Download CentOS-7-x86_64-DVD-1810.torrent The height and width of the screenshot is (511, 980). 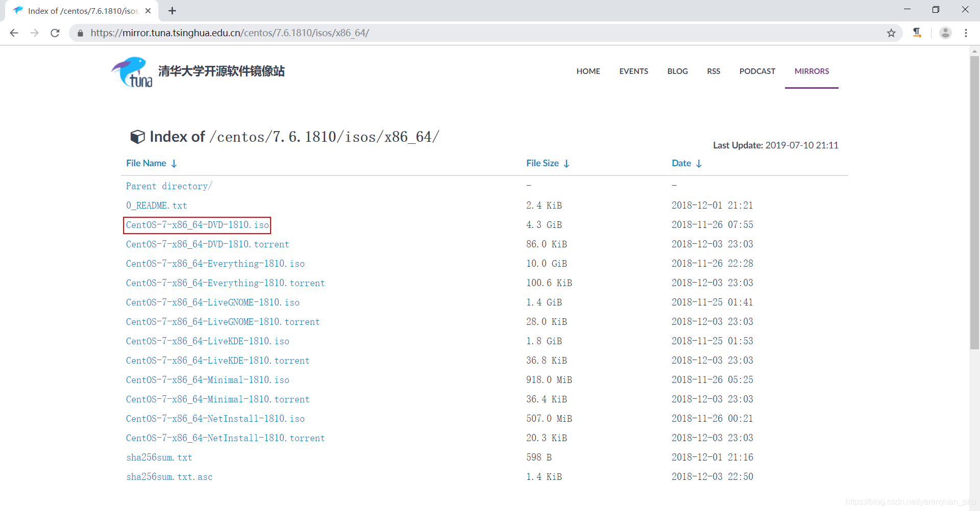[207, 244]
